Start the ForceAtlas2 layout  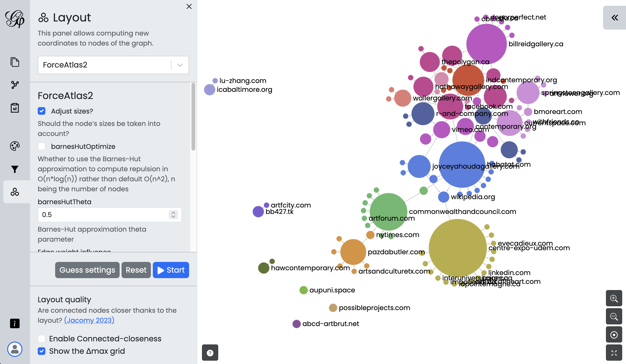point(171,270)
